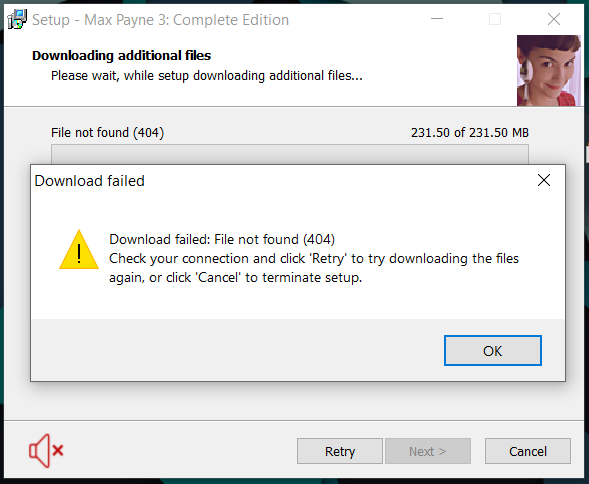Click the 'Please wait, while setup downloading' text
Viewport: 589px width, 484px height.
pyautogui.click(x=207, y=76)
